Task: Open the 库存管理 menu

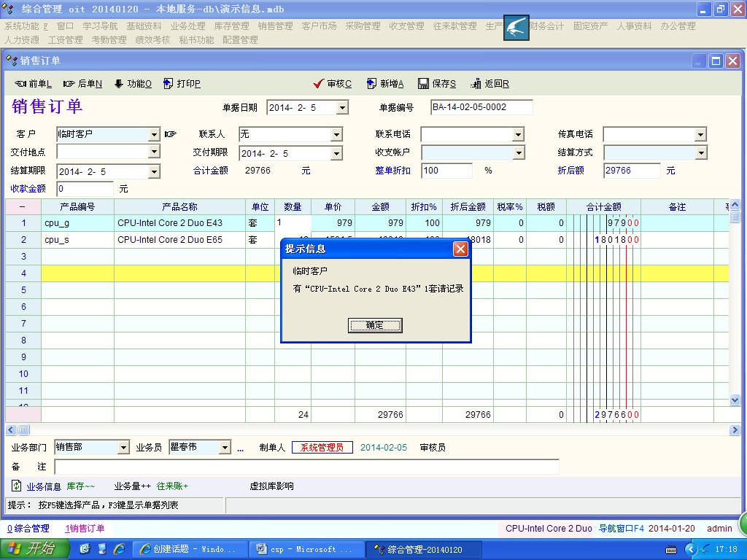Action: click(x=231, y=26)
